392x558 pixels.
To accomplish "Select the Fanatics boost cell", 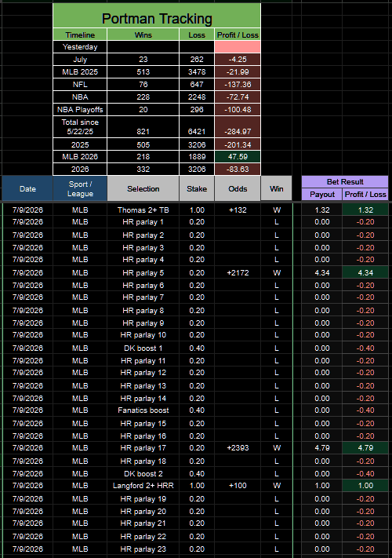I will pos(143,410).
